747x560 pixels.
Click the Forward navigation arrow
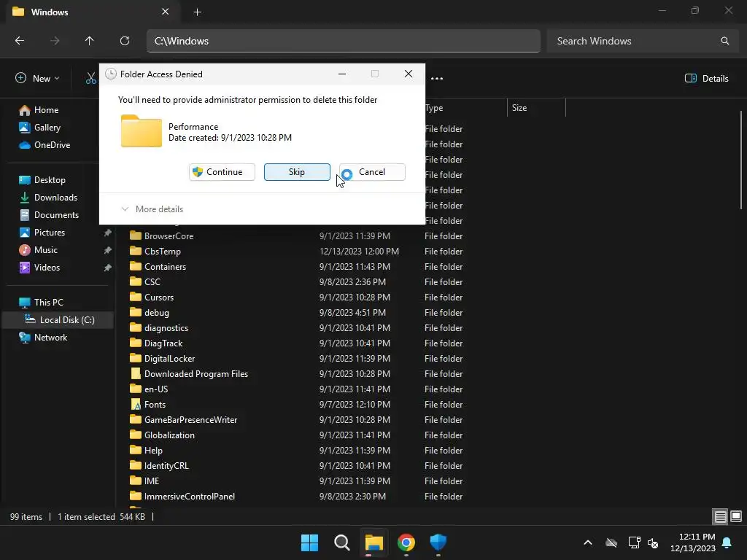point(55,41)
